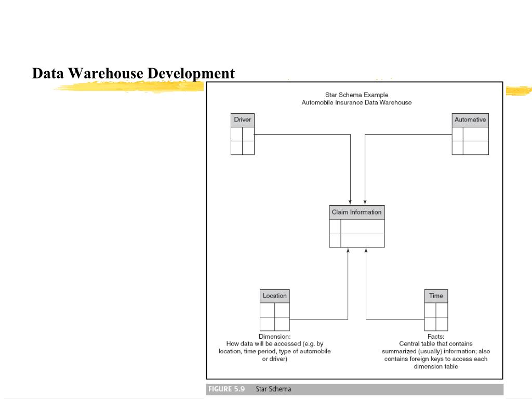Image resolution: width=532 pixels, height=399 pixels.
Task: Click the Location table header
Action: [275, 296]
